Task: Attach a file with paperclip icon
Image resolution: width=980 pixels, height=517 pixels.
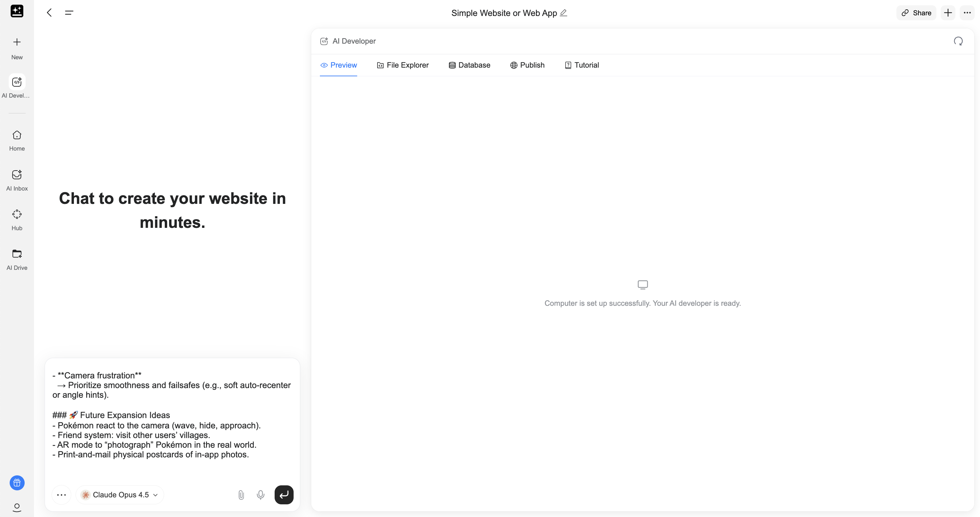Action: click(241, 495)
